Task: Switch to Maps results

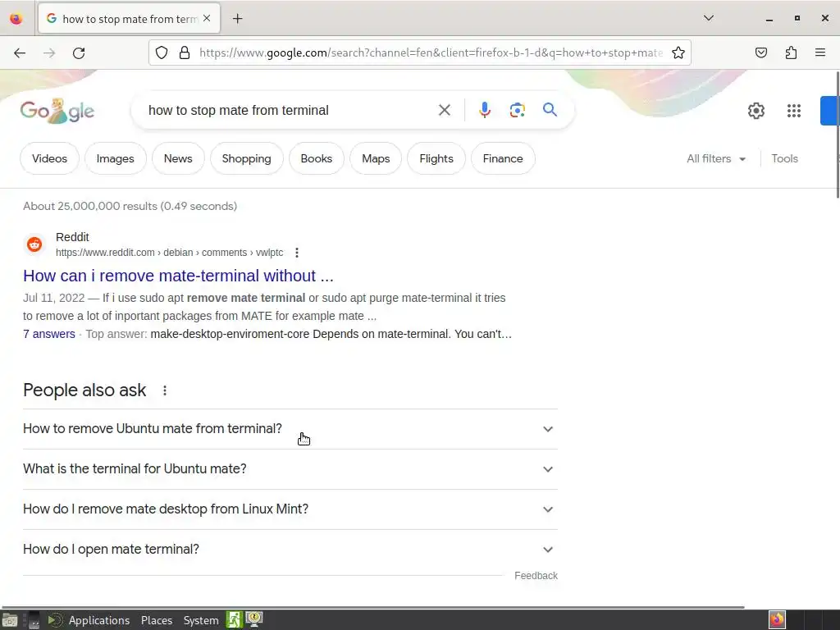Action: tap(376, 158)
